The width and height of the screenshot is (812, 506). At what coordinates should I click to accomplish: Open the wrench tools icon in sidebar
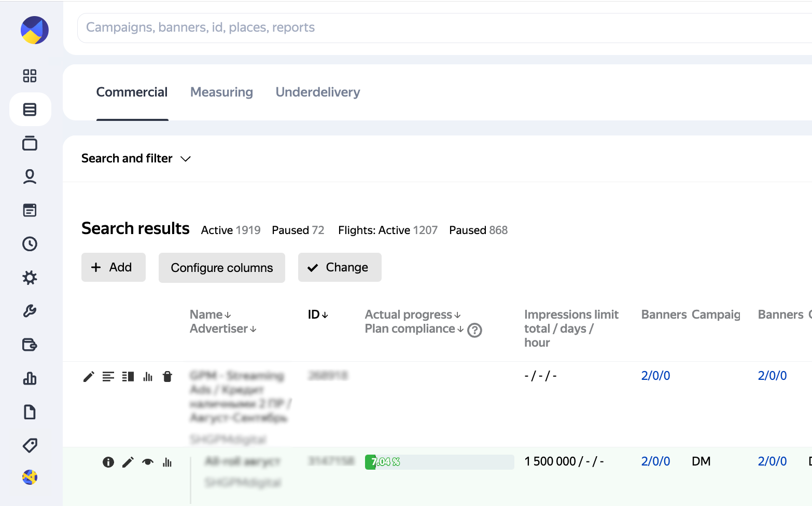pos(30,311)
